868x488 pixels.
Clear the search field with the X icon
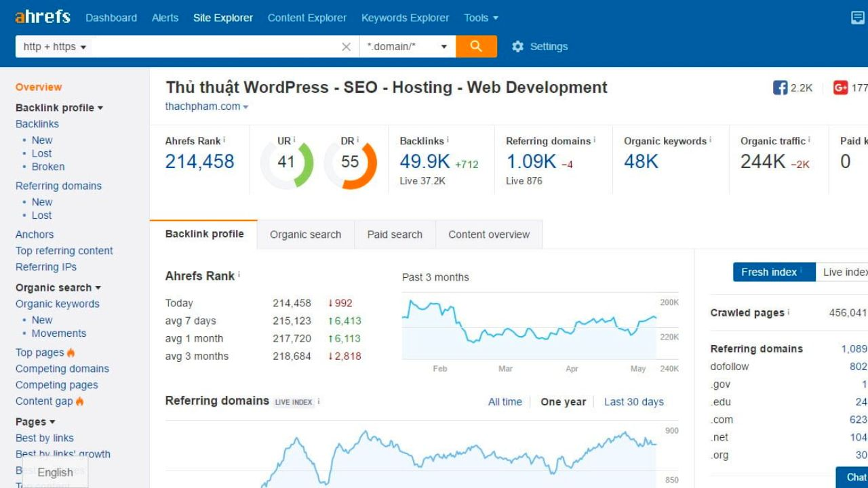click(x=346, y=47)
